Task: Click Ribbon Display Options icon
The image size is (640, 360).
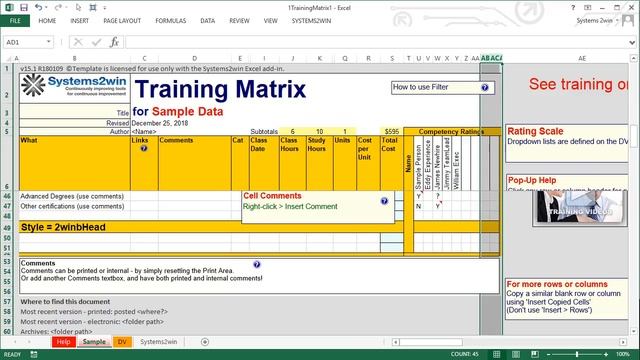Action: coord(587,7)
